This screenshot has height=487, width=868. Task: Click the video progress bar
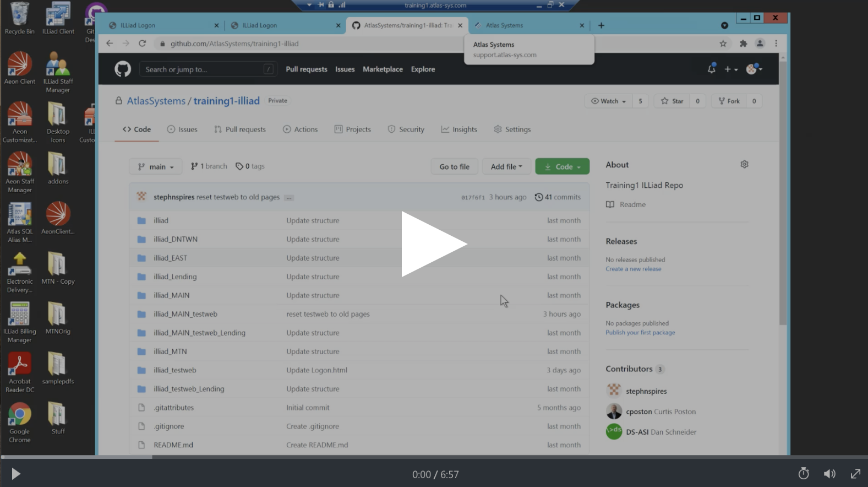pyautogui.click(x=434, y=457)
